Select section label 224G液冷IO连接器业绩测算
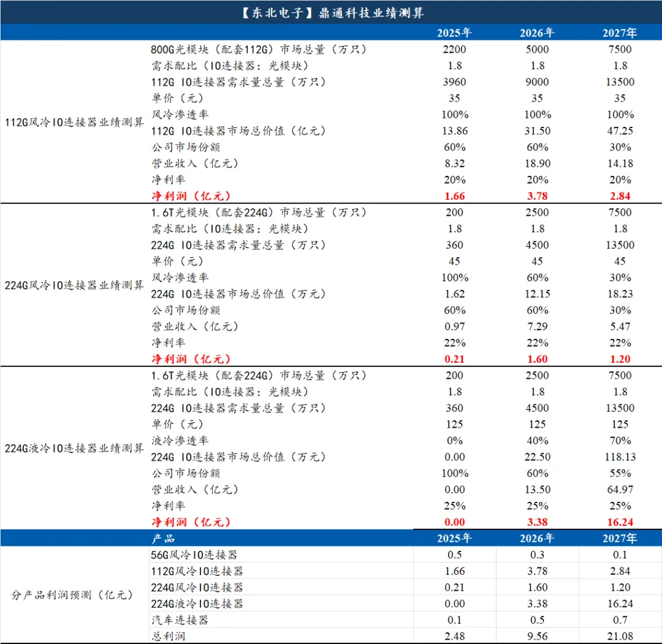The width and height of the screenshot is (662, 644). coord(74,448)
